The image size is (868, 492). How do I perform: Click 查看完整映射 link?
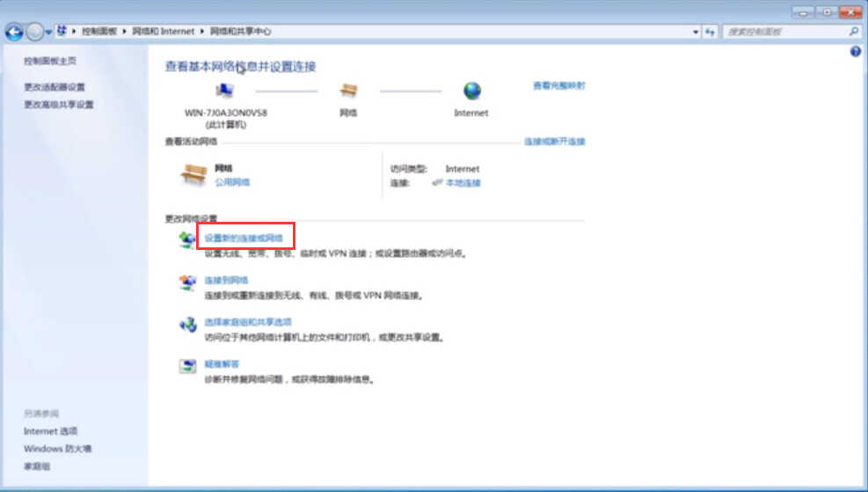click(x=558, y=86)
